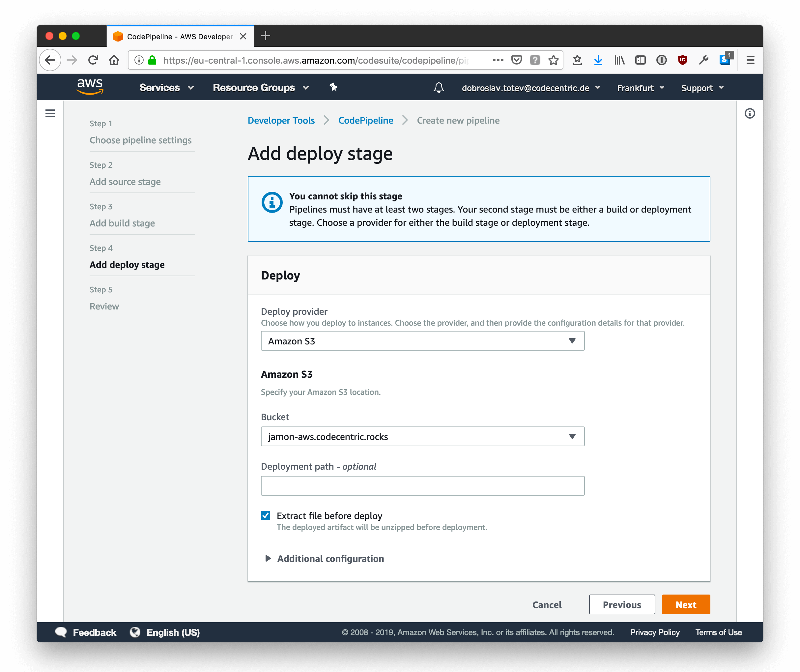Click the AWS logo home icon
This screenshot has height=672, width=800.
coord(90,87)
